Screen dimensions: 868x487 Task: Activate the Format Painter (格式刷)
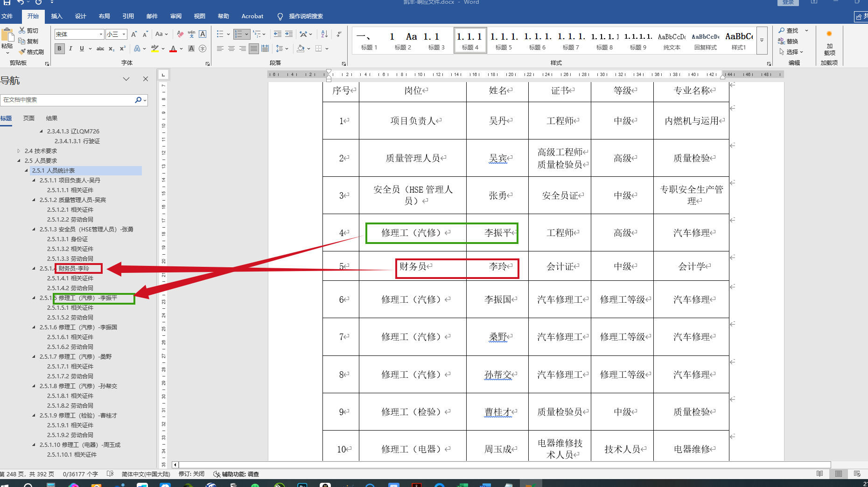tap(31, 52)
